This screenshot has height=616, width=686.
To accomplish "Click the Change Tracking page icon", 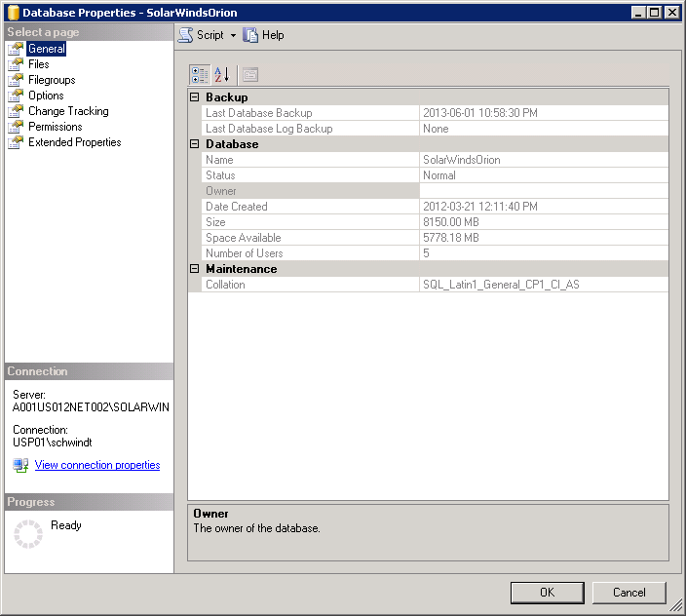I will point(16,111).
